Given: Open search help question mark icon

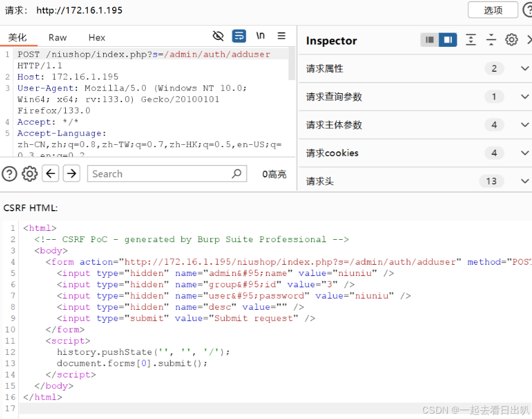Looking at the screenshot, I should pos(9,174).
